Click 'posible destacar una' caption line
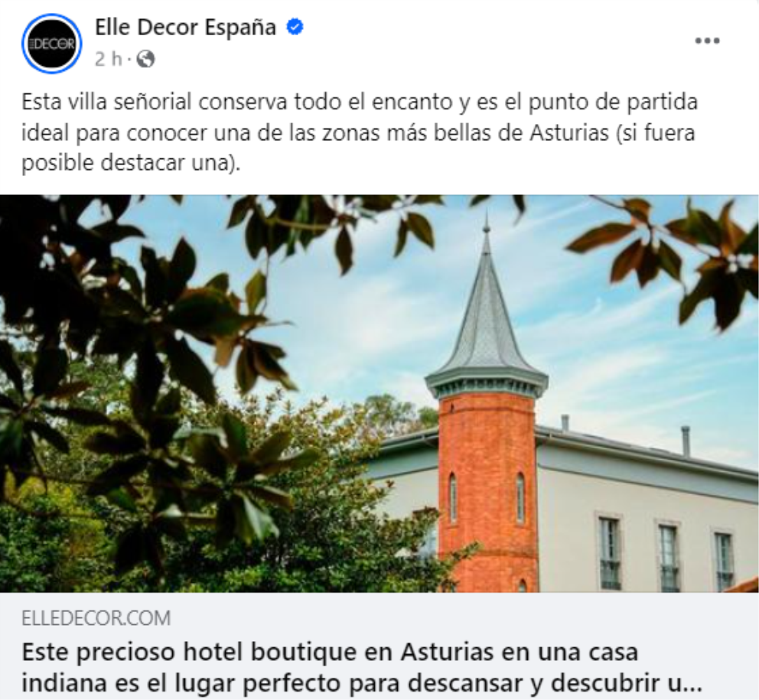The width and height of the screenshot is (759, 700). (131, 163)
